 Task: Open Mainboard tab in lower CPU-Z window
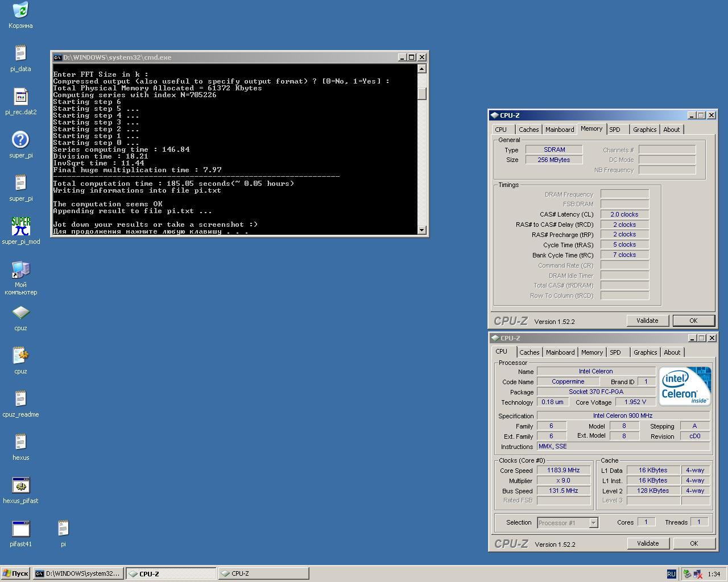[560, 352]
